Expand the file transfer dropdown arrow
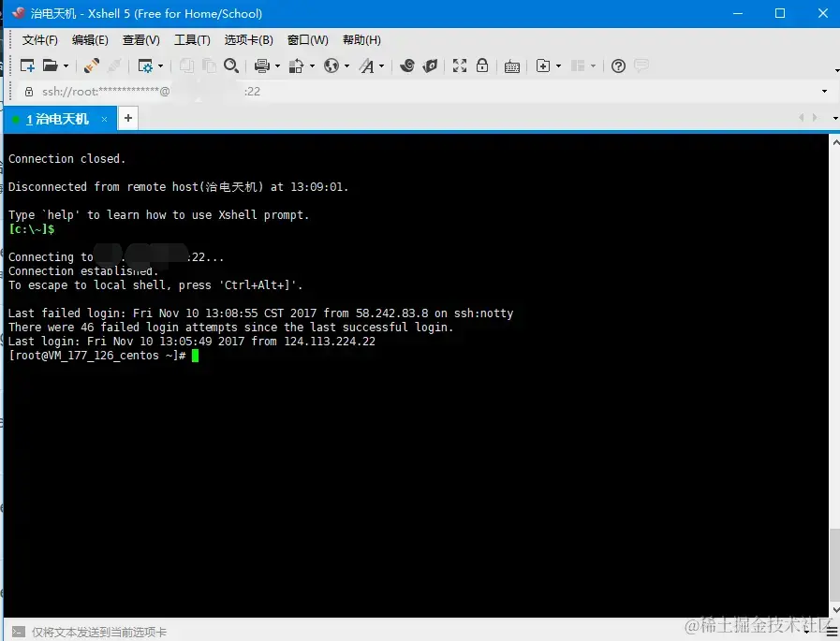This screenshot has height=641, width=840. (312, 66)
